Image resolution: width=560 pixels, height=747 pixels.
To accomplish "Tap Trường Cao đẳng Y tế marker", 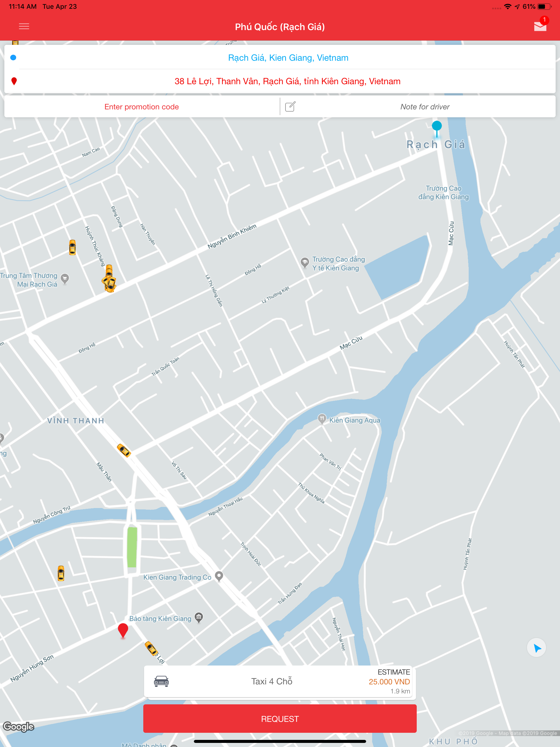I will (305, 262).
